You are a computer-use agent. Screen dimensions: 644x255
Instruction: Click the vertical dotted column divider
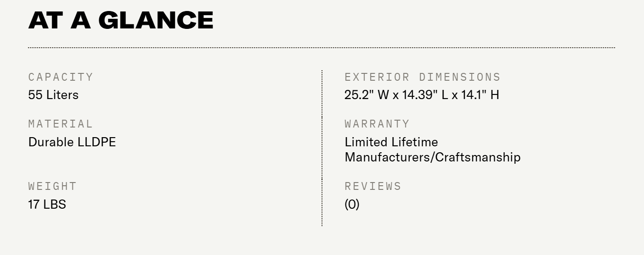(322, 148)
